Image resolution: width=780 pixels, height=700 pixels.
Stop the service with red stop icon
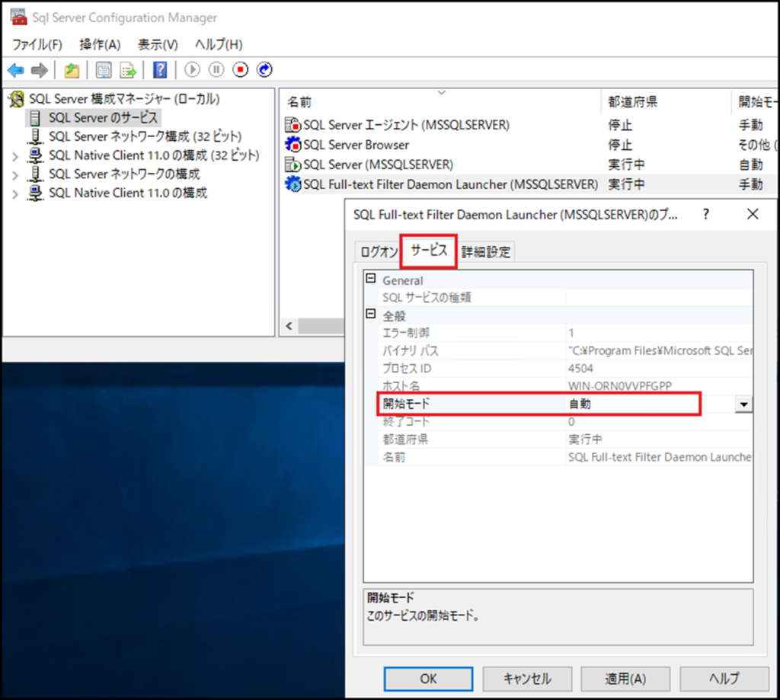[240, 69]
